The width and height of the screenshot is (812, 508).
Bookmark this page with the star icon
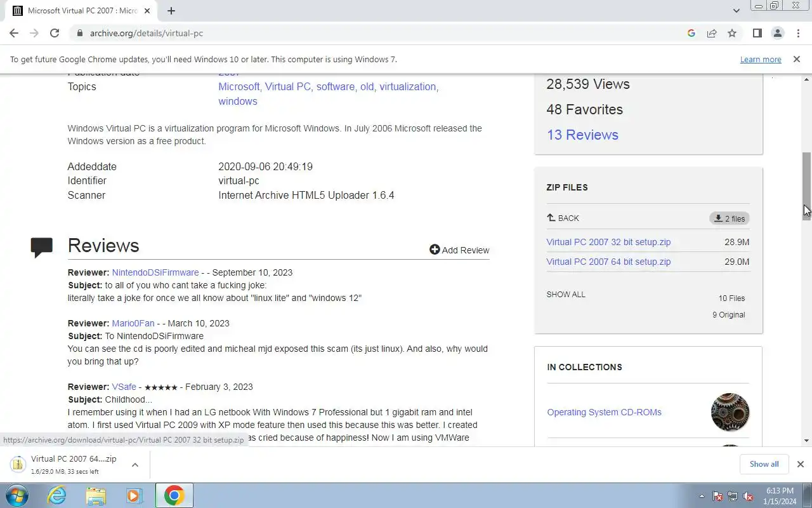pyautogui.click(x=732, y=33)
